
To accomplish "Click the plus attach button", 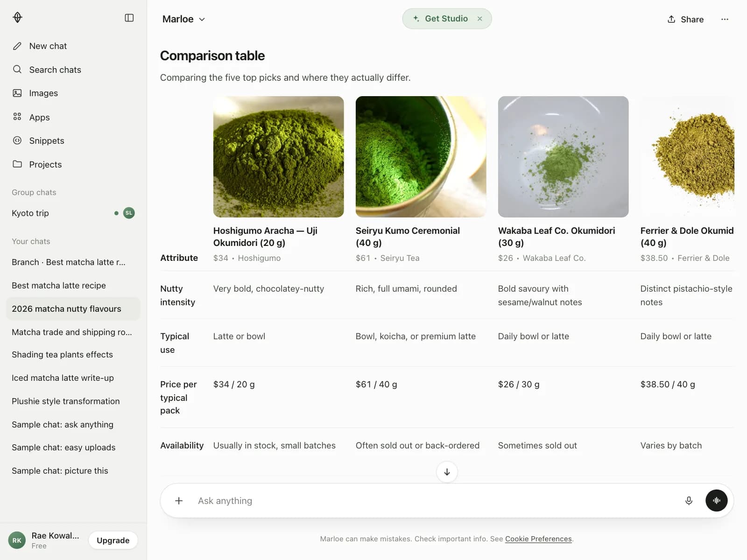I will 179,501.
